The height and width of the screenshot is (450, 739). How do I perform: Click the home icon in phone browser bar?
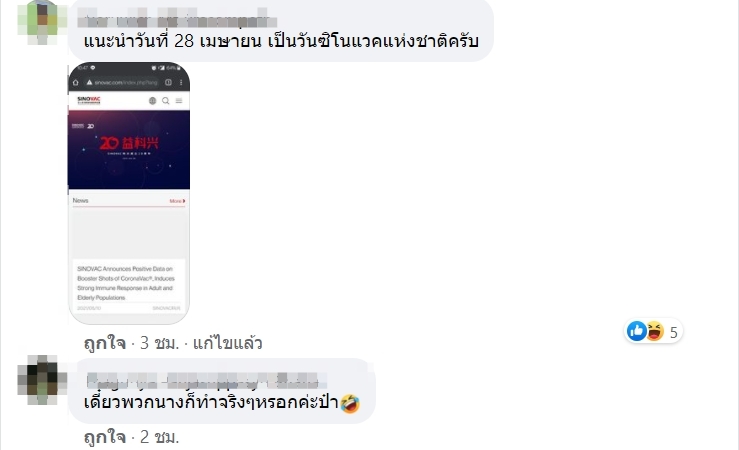pyautogui.click(x=75, y=82)
